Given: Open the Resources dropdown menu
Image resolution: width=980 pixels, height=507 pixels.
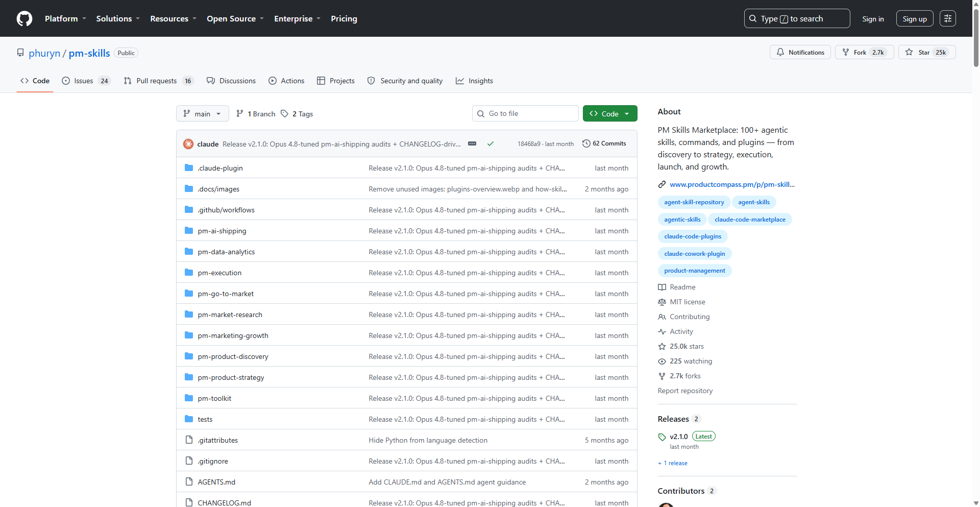Looking at the screenshot, I should click(x=173, y=19).
